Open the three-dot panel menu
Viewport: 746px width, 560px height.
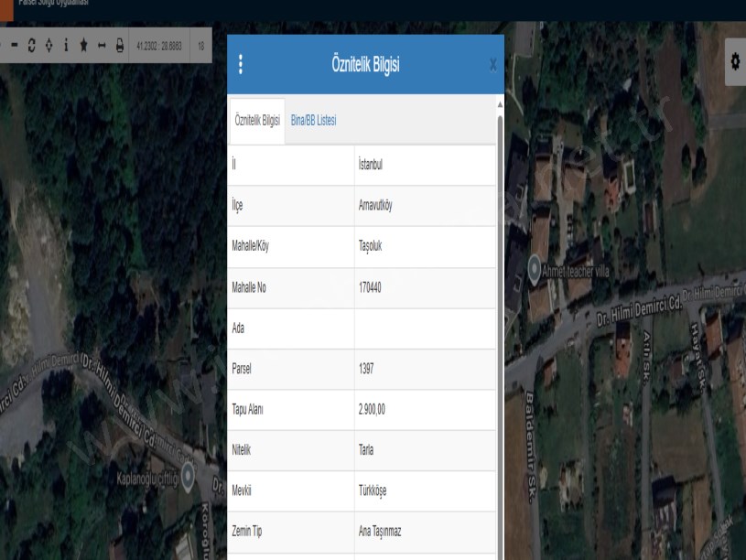coord(241,64)
